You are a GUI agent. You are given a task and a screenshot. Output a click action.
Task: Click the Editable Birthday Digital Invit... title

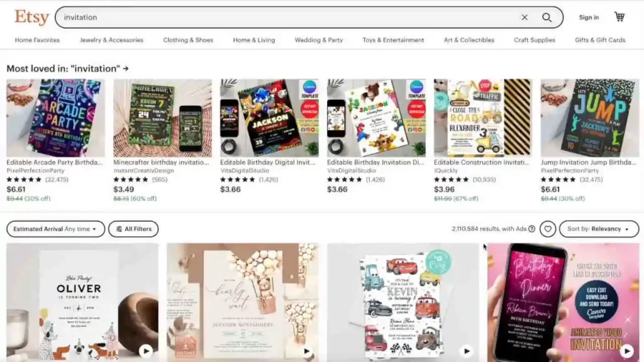click(x=268, y=162)
